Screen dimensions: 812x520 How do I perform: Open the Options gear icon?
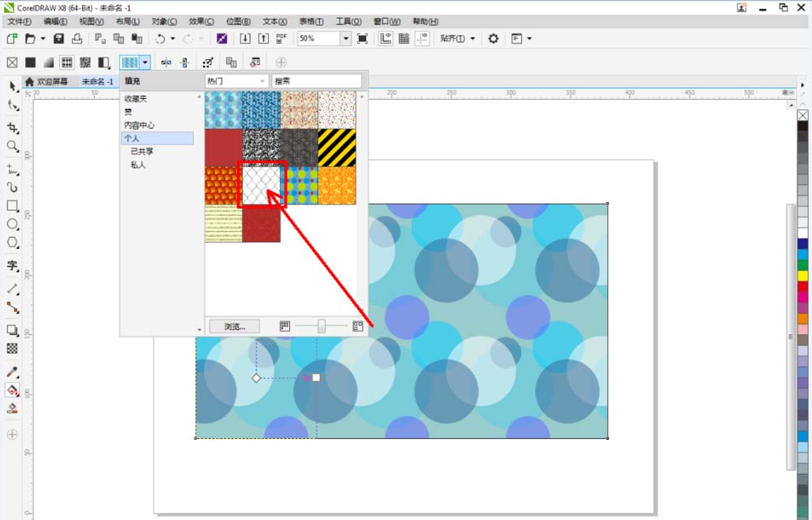click(493, 38)
